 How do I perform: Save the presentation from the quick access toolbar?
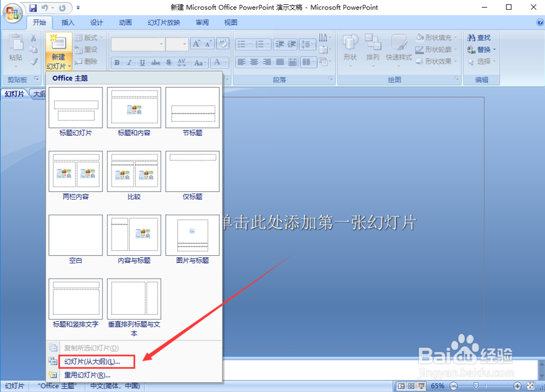point(33,8)
